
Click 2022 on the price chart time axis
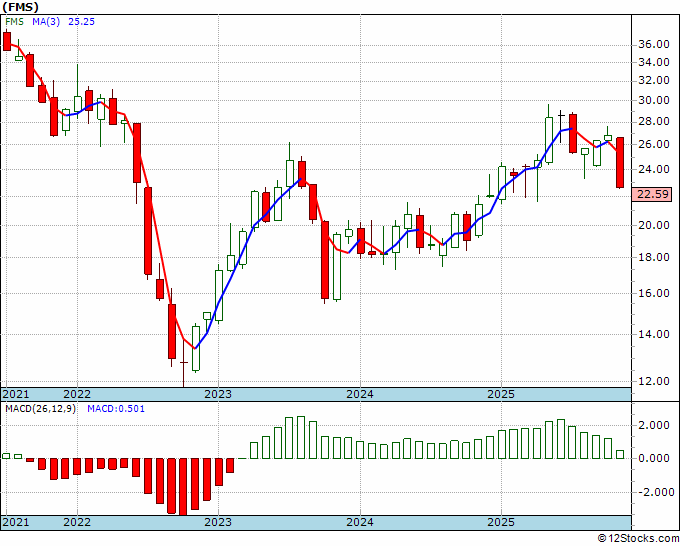77,394
